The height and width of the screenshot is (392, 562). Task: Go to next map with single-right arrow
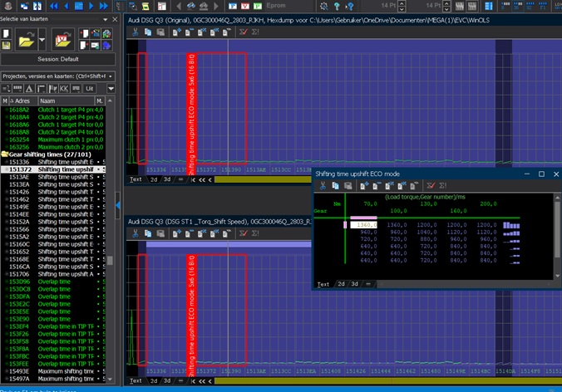[x=91, y=6]
